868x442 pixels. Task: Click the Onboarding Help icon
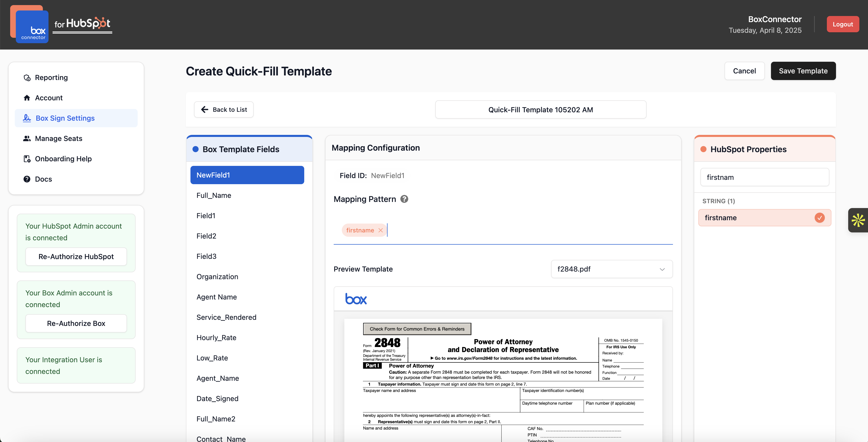coord(27,159)
